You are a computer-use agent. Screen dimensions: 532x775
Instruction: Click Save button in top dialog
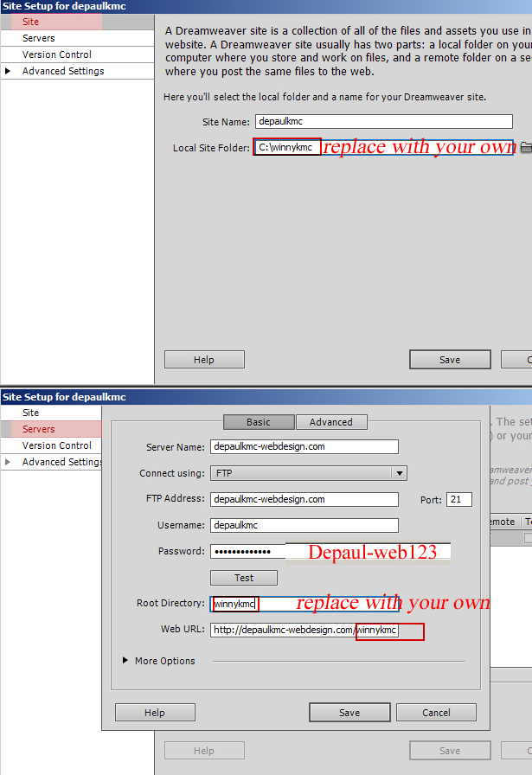click(x=450, y=360)
